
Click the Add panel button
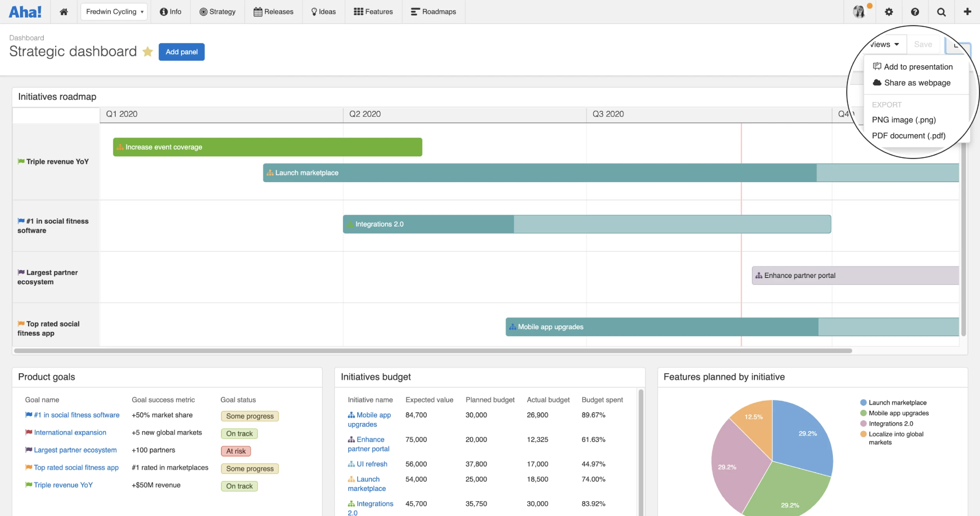point(181,52)
